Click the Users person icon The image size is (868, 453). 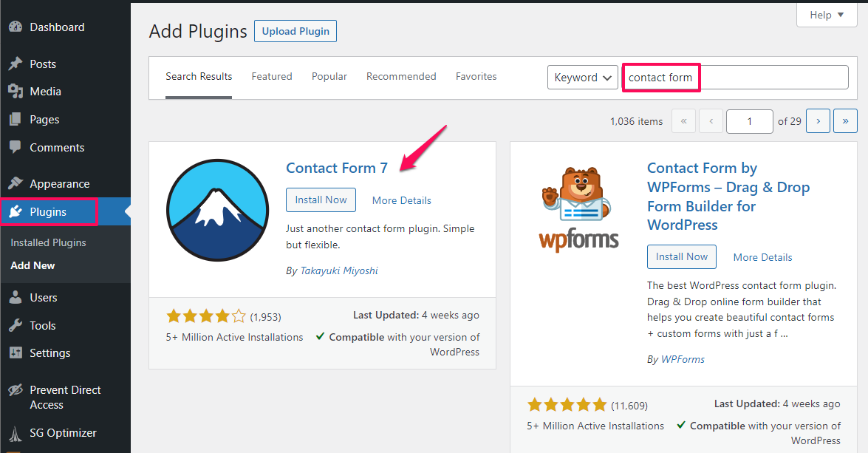[16, 297]
